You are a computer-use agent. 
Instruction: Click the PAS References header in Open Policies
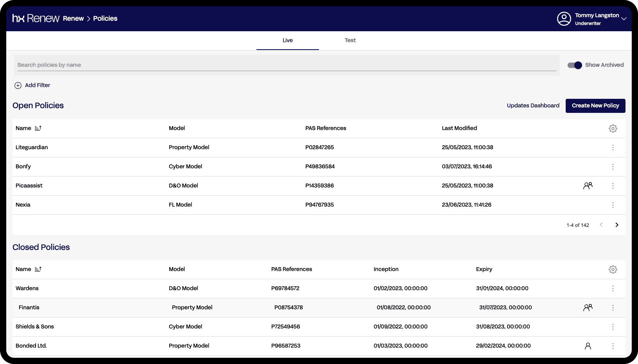click(x=326, y=128)
